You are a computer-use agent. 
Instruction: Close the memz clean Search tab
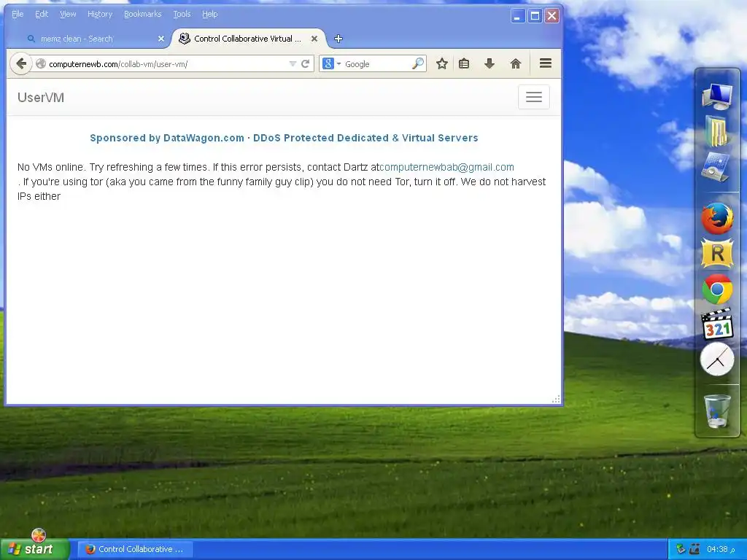coord(161,39)
